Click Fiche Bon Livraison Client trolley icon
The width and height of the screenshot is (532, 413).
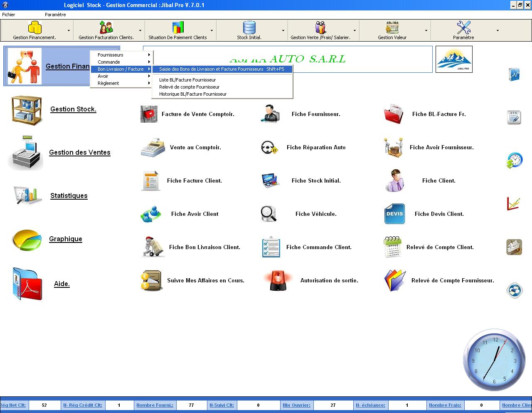pos(153,247)
